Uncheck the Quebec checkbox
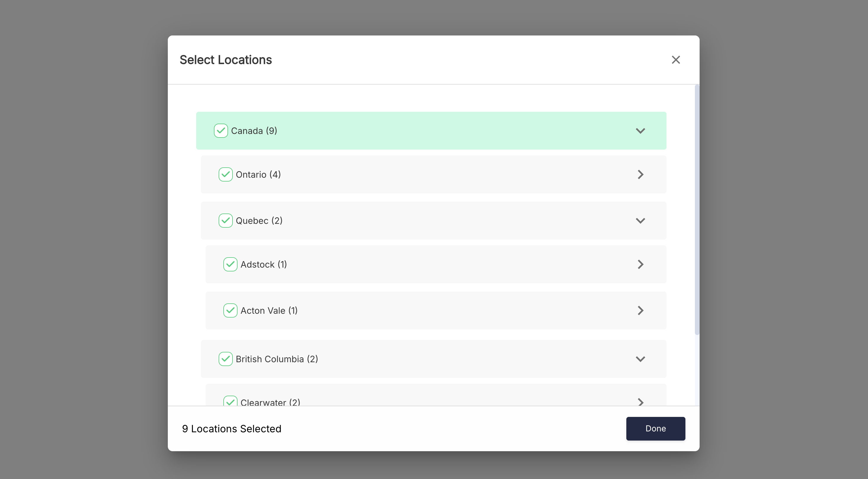The image size is (868, 479). [225, 221]
